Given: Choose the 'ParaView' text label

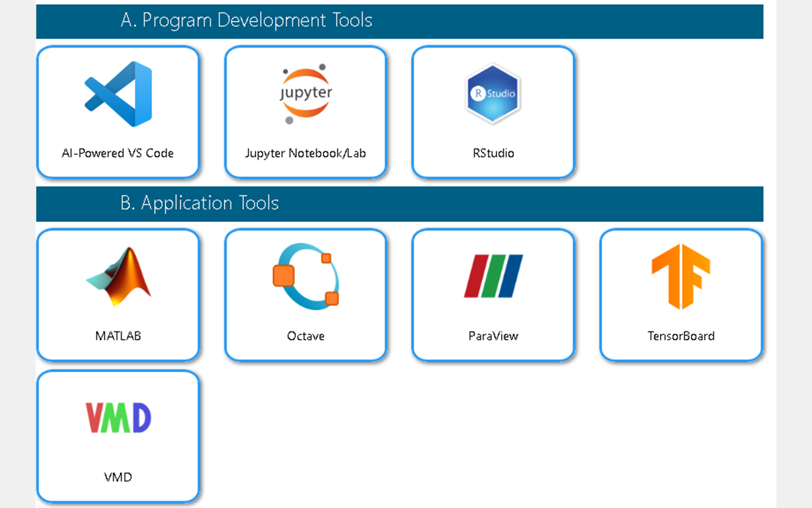Looking at the screenshot, I should [493, 336].
